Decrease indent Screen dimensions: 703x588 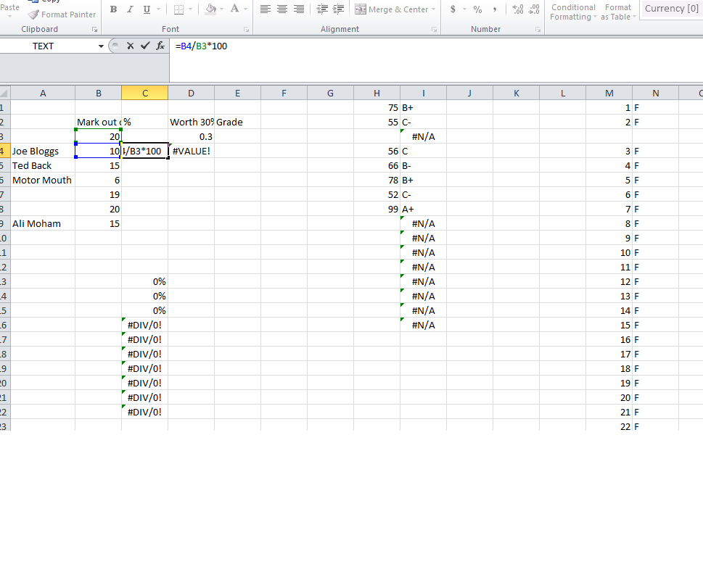pyautogui.click(x=322, y=9)
